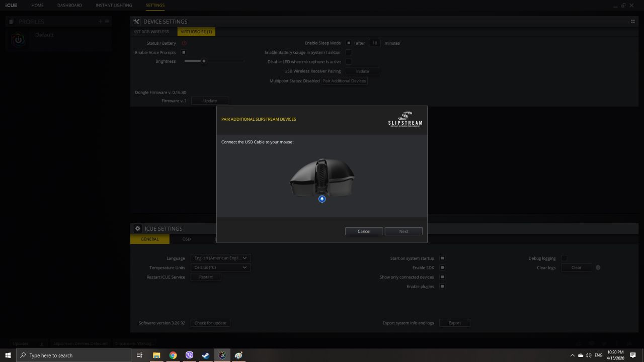Toggle Enable plugins checkbox

442,287
